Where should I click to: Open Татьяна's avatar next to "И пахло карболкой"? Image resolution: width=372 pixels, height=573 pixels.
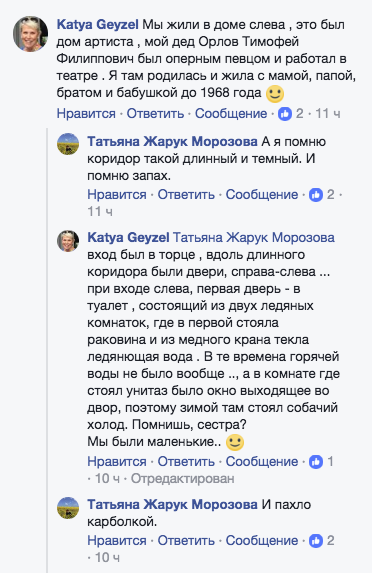(x=68, y=508)
